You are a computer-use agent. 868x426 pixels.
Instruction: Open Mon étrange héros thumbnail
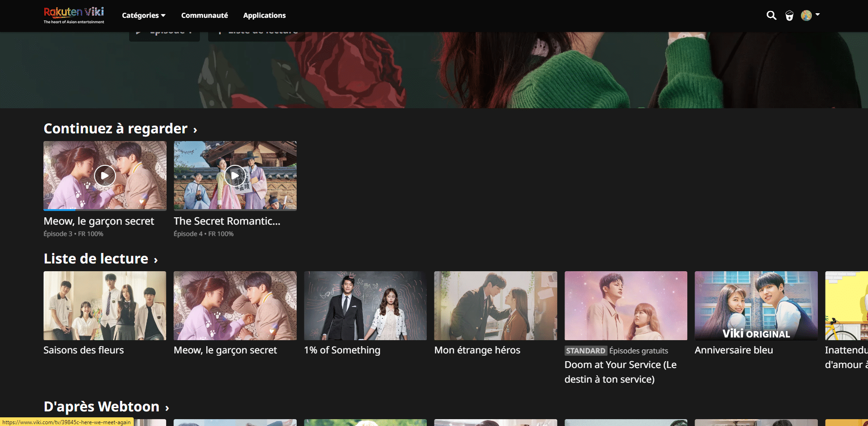[496, 306]
